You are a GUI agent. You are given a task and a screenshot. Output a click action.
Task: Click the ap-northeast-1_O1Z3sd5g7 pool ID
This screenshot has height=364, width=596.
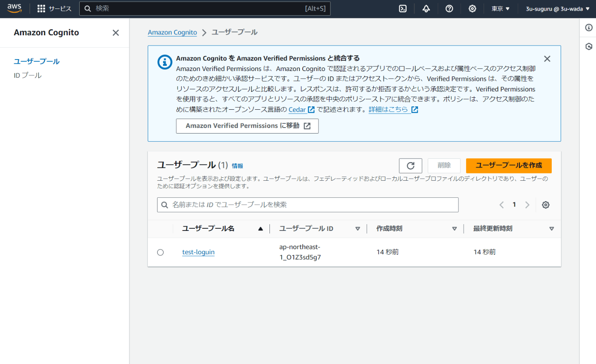pyautogui.click(x=300, y=252)
